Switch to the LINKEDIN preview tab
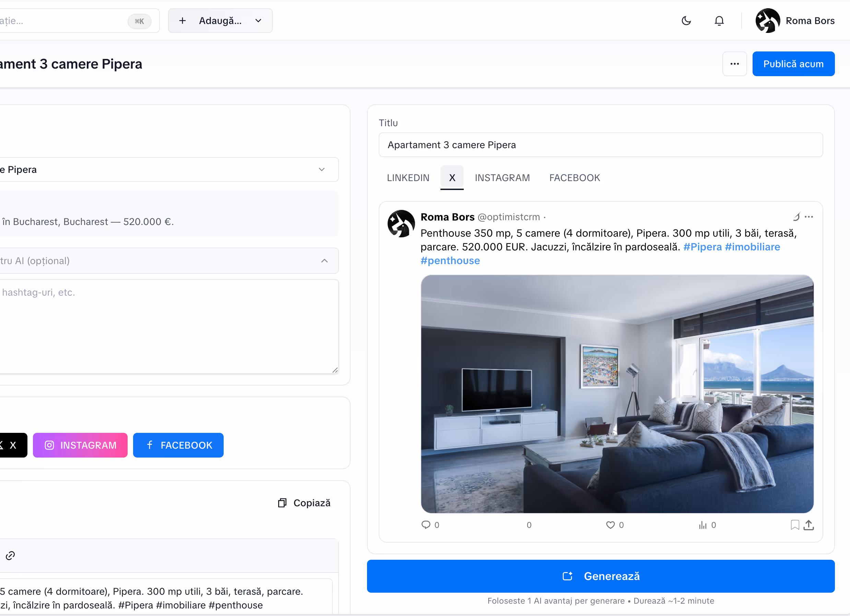 point(408,178)
